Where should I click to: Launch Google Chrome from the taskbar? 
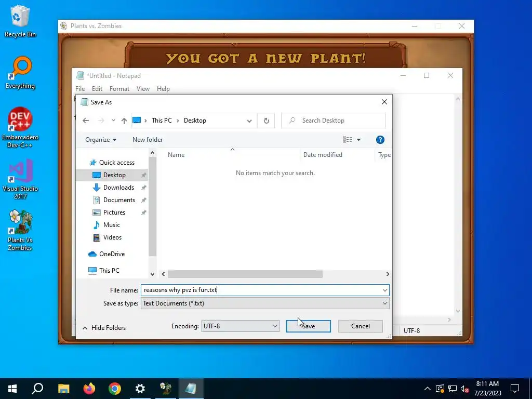point(115,389)
